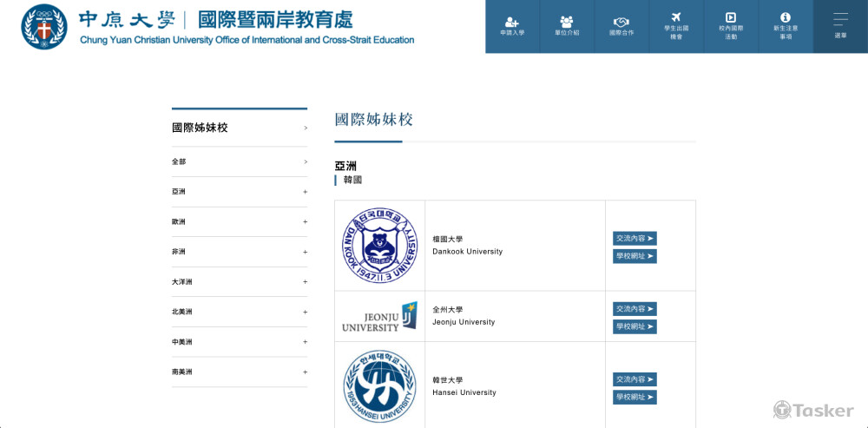Click the Jeonju University logo image
The width and height of the screenshot is (868, 428).
(379, 316)
